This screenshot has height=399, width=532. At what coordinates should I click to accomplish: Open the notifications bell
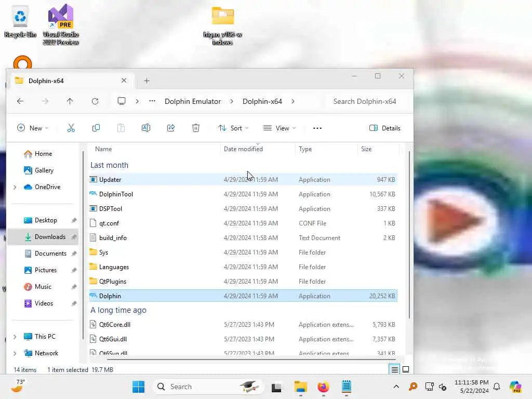click(x=497, y=387)
